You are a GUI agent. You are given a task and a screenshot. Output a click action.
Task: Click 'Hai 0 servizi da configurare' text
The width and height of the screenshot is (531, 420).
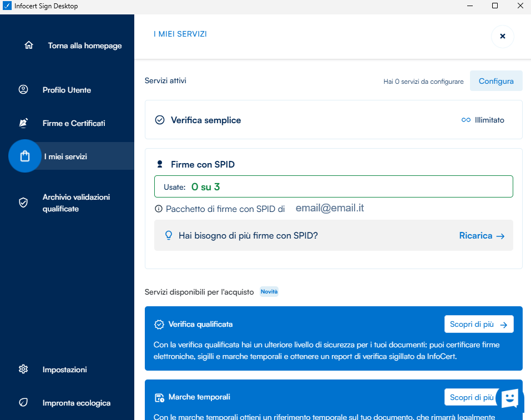[x=423, y=82]
